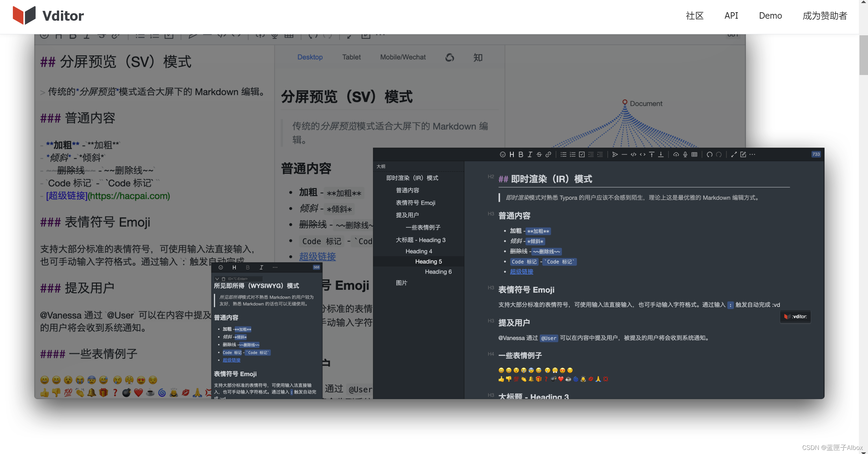Toggle bold formatting in the IR editor
This screenshot has width=868, height=454.
pyautogui.click(x=521, y=154)
